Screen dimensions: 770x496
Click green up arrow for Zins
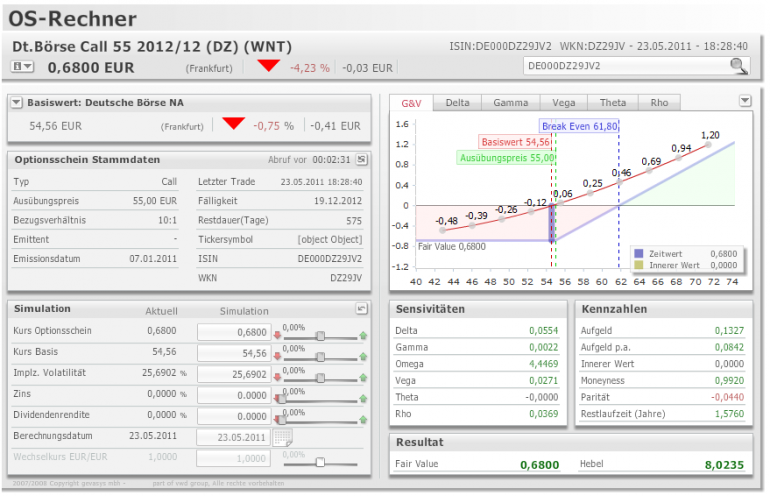[363, 399]
